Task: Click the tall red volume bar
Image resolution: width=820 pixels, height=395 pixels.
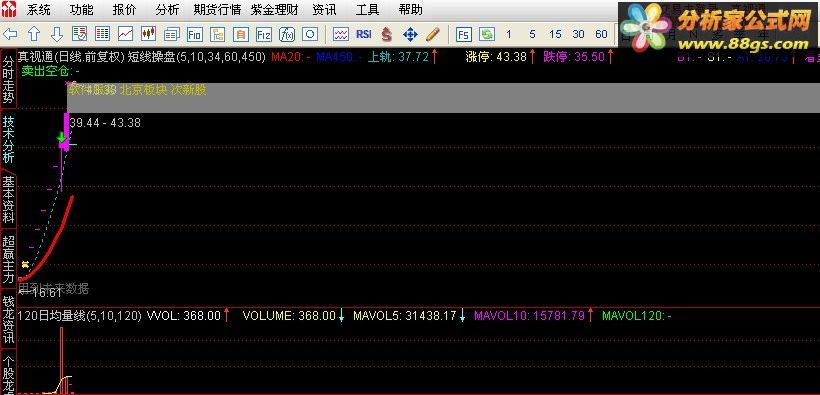Action: (x=61, y=360)
